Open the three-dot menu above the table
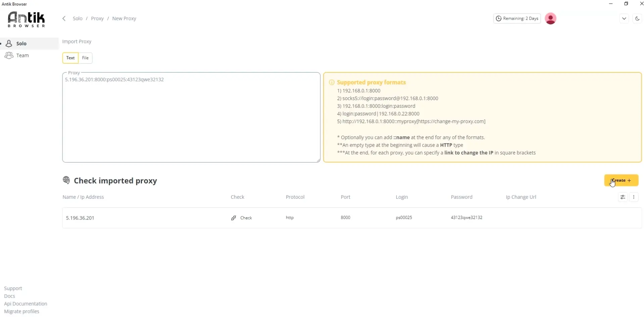 click(634, 197)
